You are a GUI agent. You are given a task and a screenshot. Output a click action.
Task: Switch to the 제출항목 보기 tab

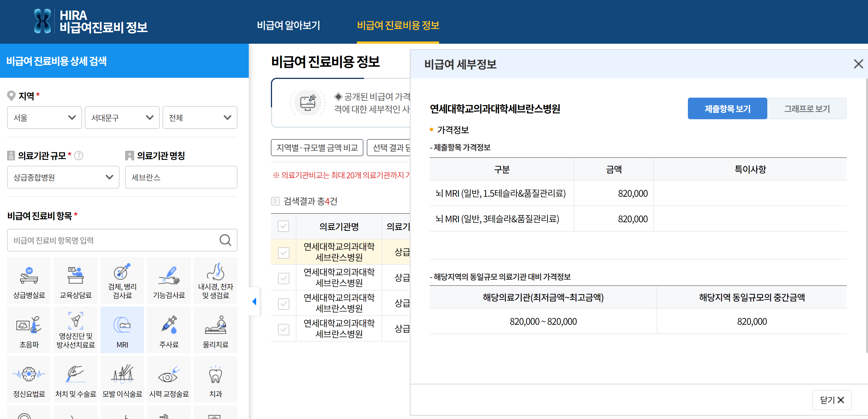[727, 108]
